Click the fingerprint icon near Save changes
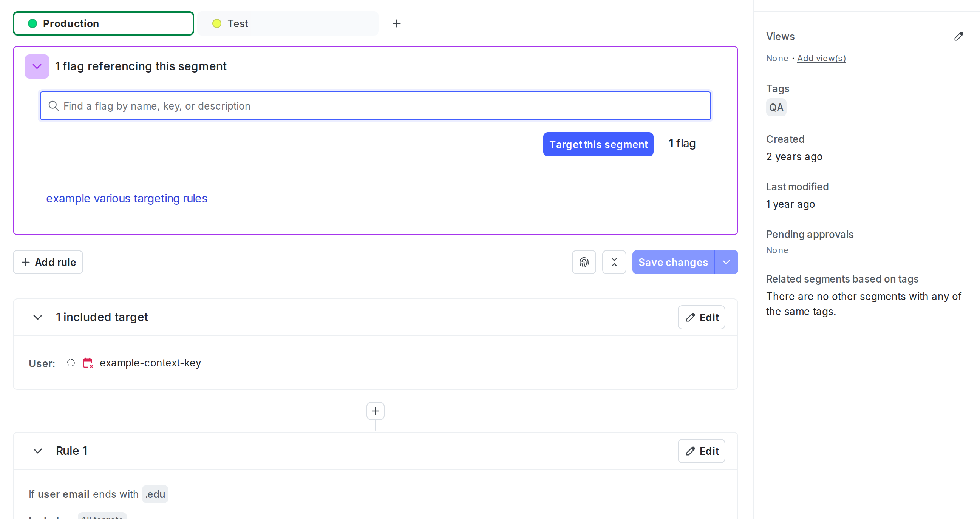The image size is (980, 519). 584,262
